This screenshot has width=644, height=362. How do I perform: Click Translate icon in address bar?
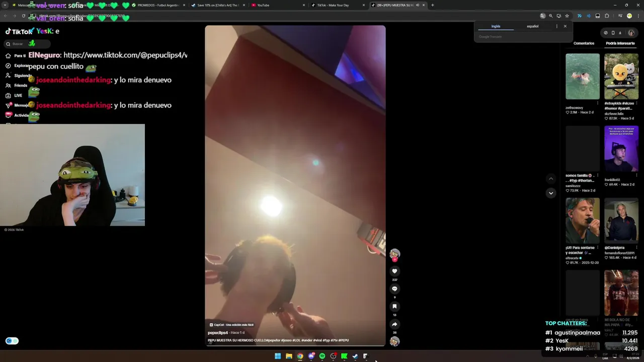pos(542,16)
